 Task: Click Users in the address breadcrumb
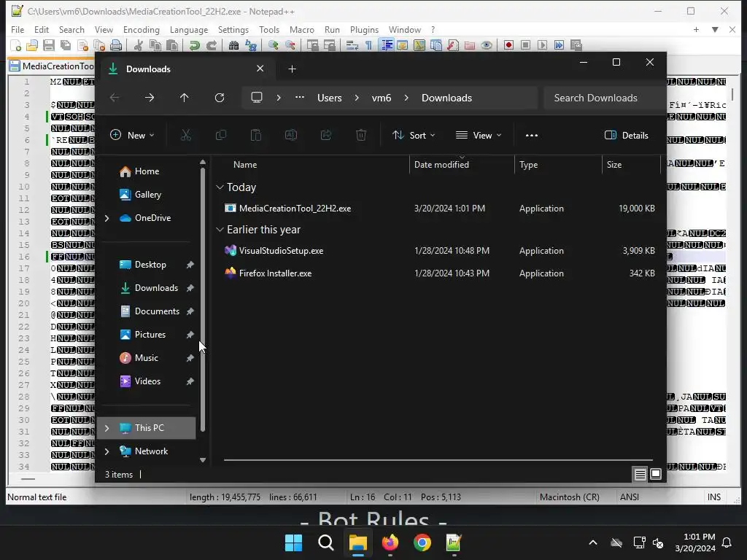(x=329, y=98)
